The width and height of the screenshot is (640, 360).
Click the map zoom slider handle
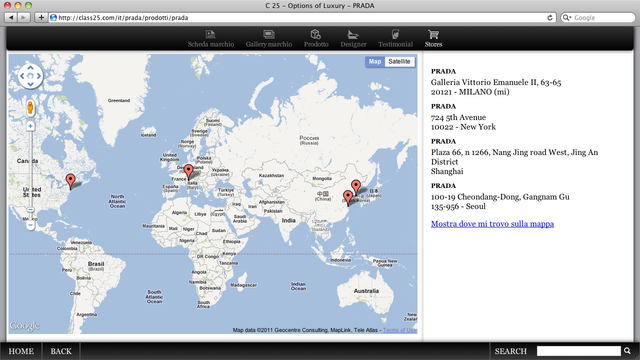pyautogui.click(x=31, y=210)
